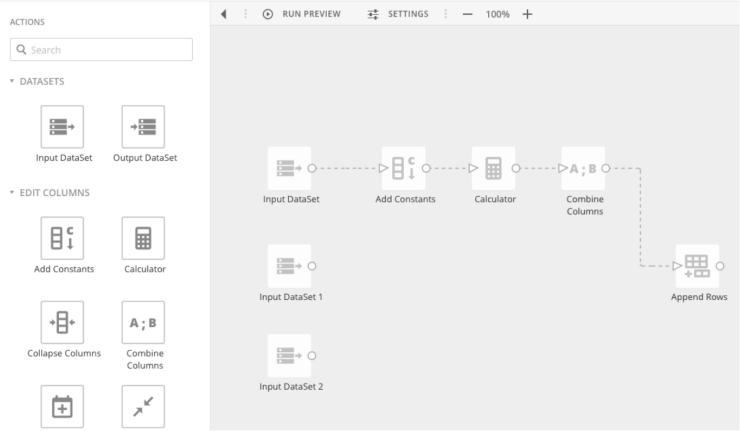Viewport: 740px width, 431px height.
Task: Pick the Collapse Columns action icon
Action: pyautogui.click(x=62, y=322)
